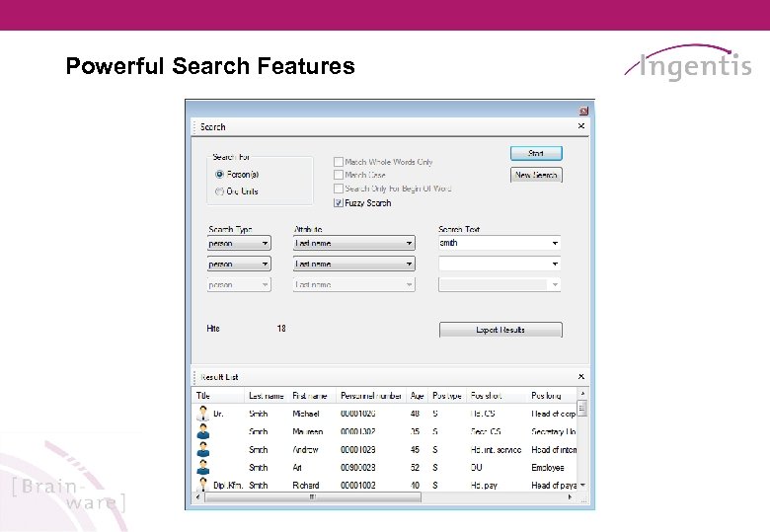Click the Employee position cell
Viewport: 770px width, 532px height.
point(548,468)
